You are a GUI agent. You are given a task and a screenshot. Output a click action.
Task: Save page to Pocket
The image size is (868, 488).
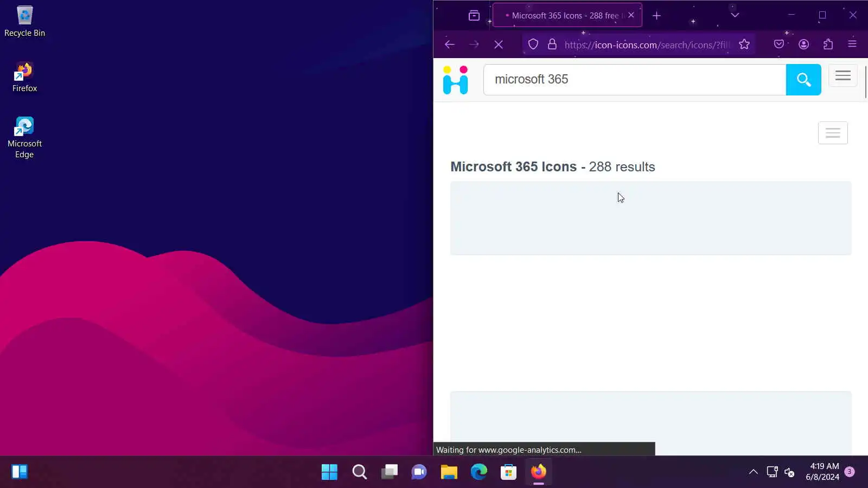click(x=779, y=44)
